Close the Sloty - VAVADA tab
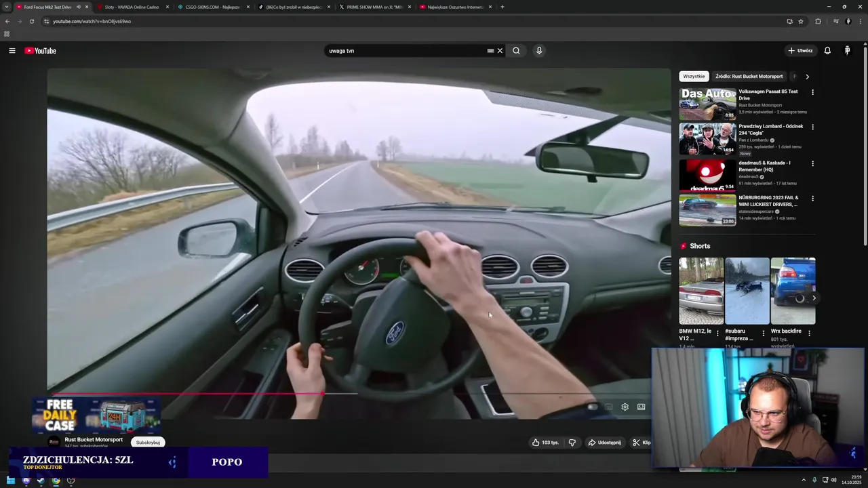Image resolution: width=868 pixels, height=488 pixels. (167, 7)
